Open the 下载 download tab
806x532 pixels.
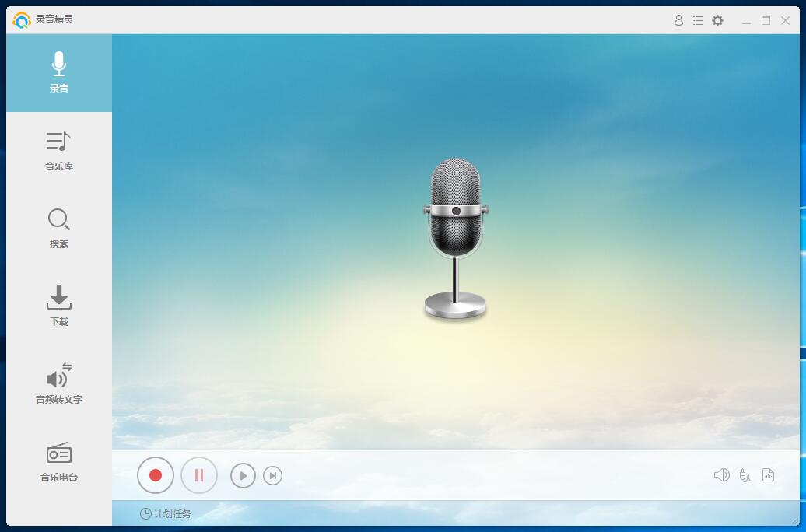click(x=59, y=306)
